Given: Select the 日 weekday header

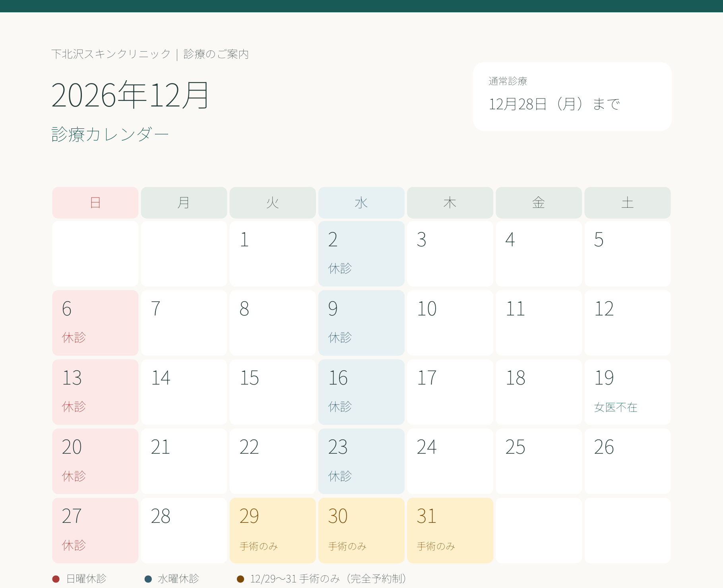Looking at the screenshot, I should [95, 203].
